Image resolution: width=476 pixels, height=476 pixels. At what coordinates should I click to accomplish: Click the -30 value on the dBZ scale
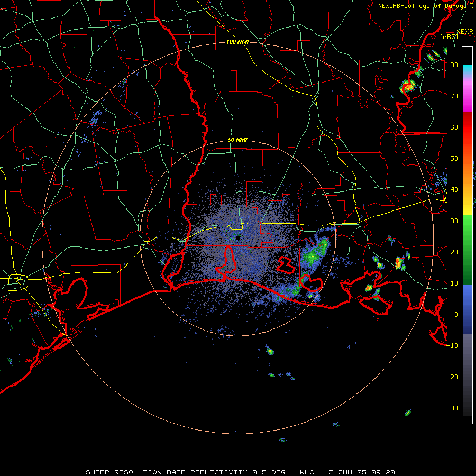(452, 408)
